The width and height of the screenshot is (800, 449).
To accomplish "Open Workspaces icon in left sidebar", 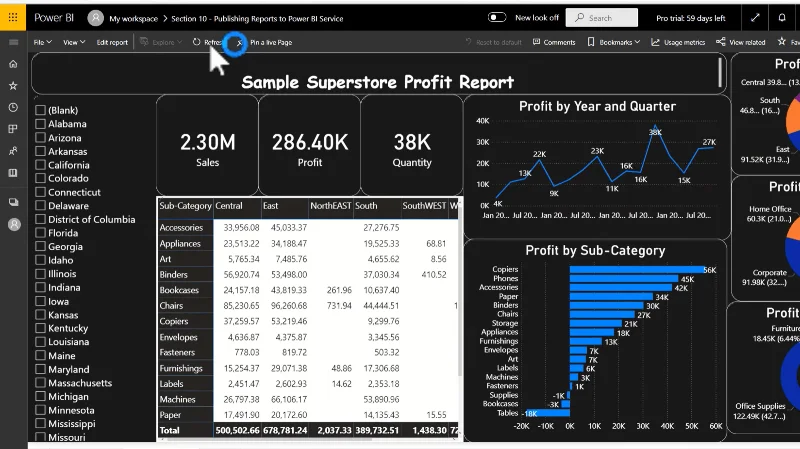I will point(13,202).
